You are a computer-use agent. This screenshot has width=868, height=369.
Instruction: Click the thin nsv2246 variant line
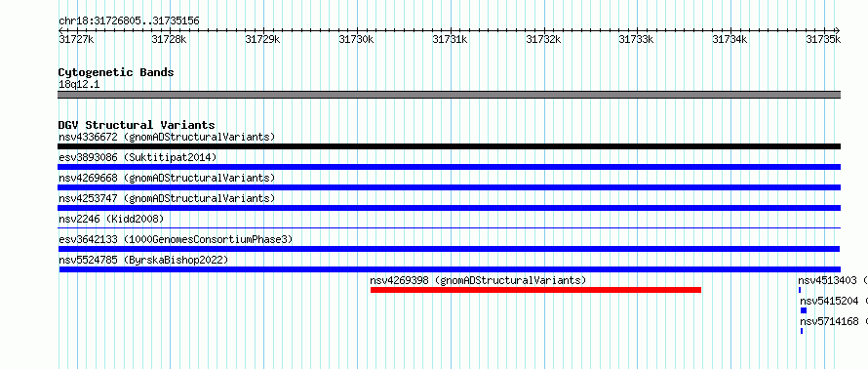(x=449, y=227)
